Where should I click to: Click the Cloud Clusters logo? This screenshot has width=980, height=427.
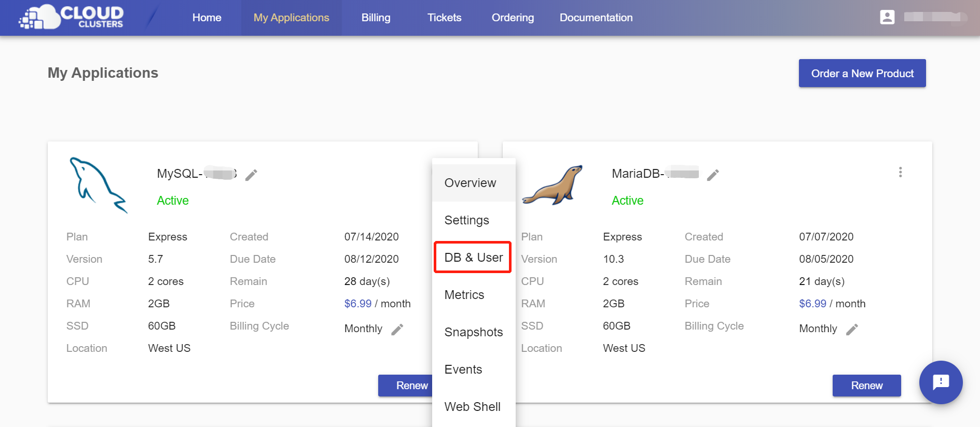pyautogui.click(x=71, y=17)
